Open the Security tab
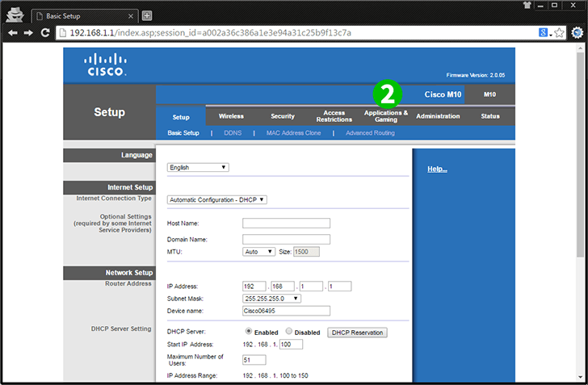Image resolution: width=588 pixels, height=385 pixels. pos(283,116)
